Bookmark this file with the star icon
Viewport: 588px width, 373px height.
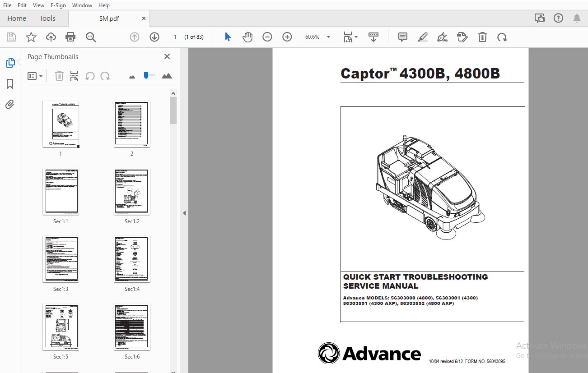pyautogui.click(x=31, y=37)
